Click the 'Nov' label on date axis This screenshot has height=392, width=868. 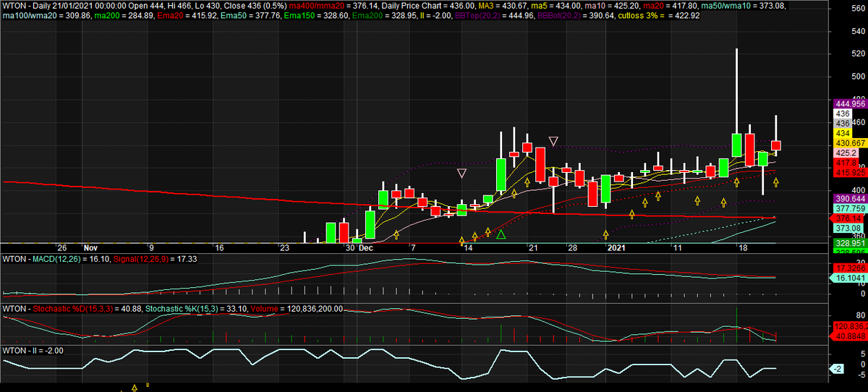pyautogui.click(x=90, y=247)
